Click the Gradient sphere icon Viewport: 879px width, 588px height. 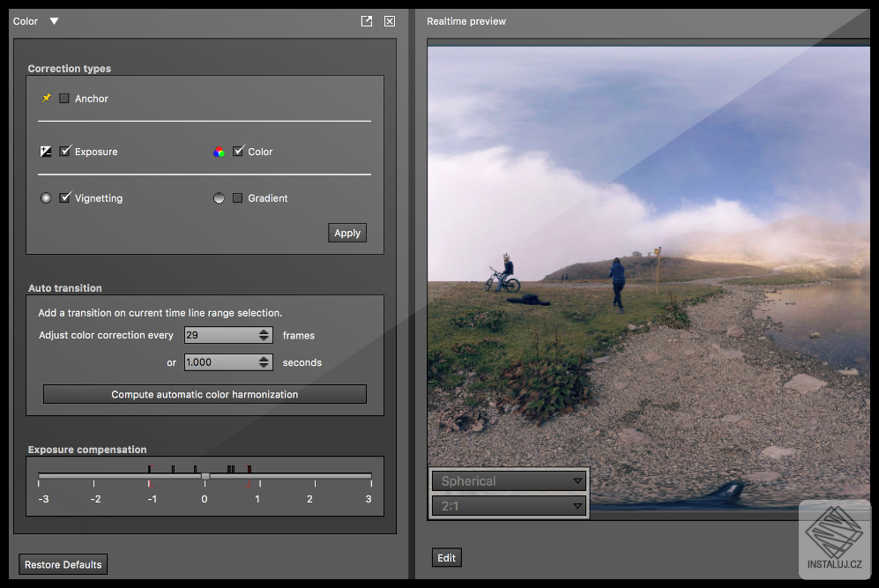coord(220,197)
